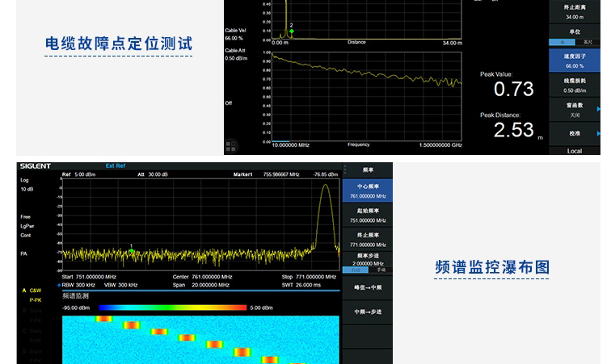Viewport: 611px width, 364px height.
Task: Click the Ext Ref status indicator
Action: click(116, 166)
